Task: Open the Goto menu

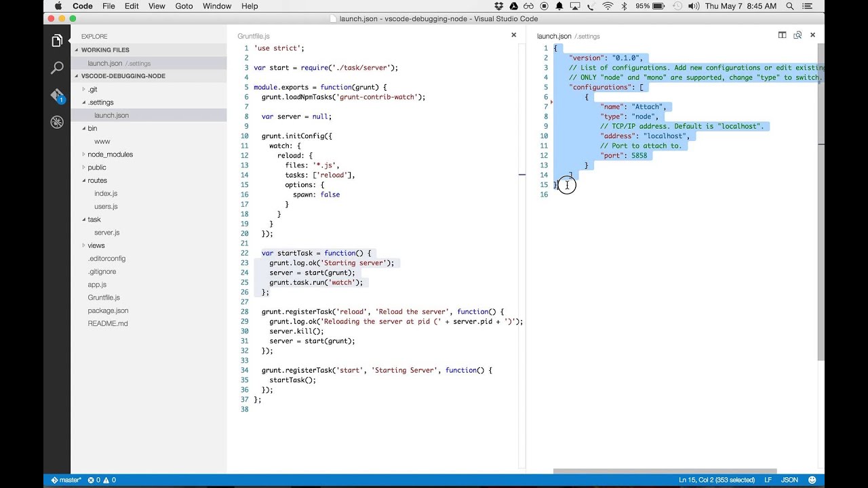Action: tap(184, 6)
